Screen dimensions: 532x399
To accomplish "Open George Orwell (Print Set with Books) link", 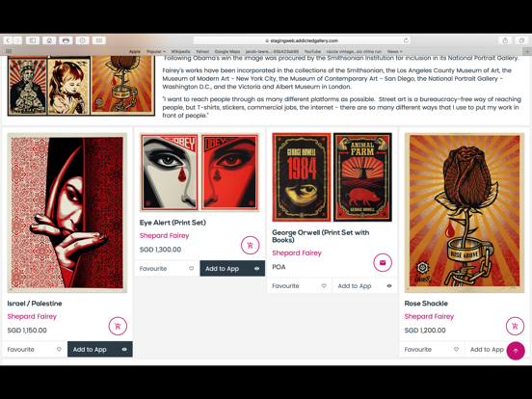I will [x=321, y=236].
